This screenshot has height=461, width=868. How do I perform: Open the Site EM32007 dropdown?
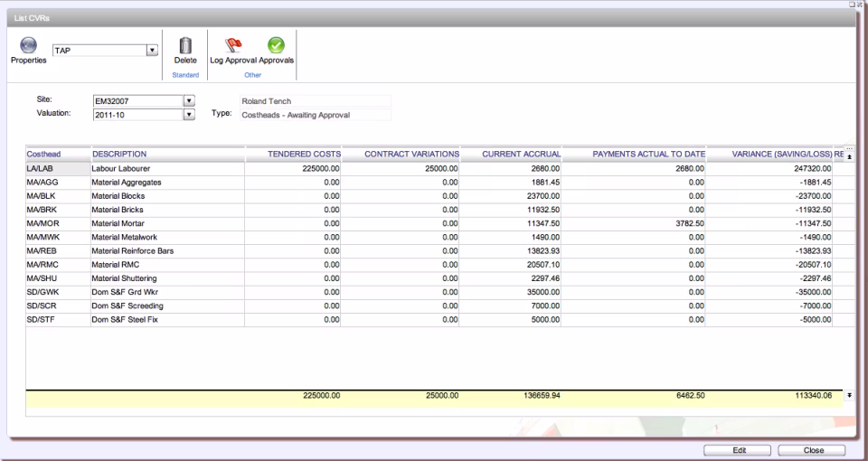tap(189, 101)
